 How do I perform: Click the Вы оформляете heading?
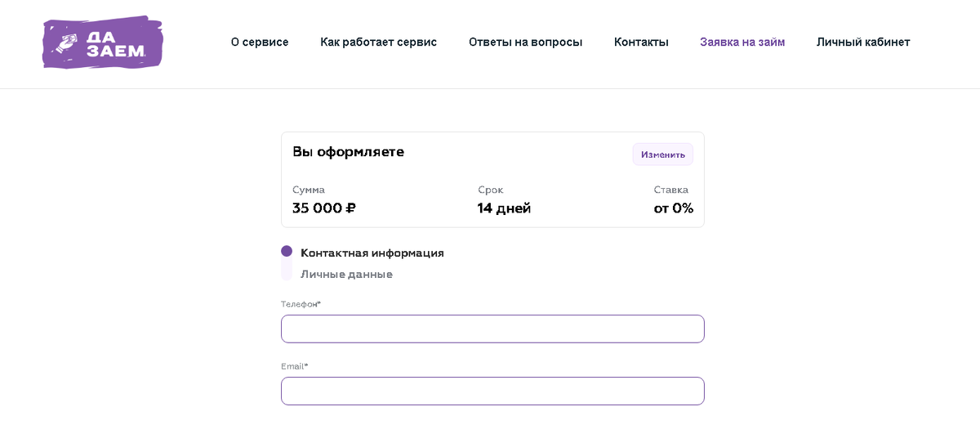pos(348,151)
